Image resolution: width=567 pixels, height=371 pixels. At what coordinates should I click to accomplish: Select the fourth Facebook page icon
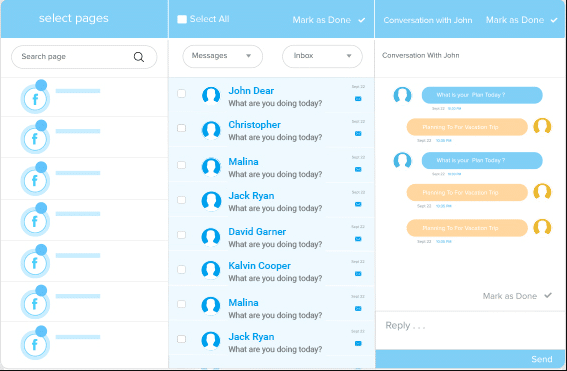(x=35, y=221)
